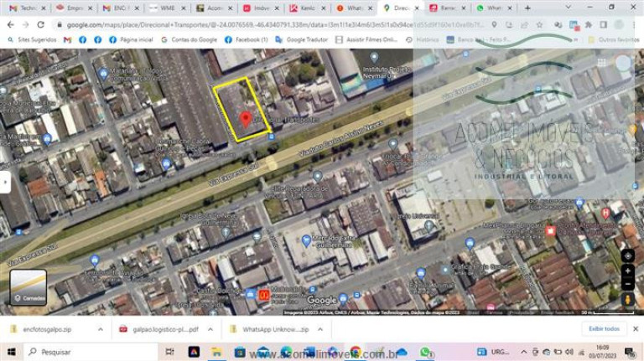Click the Google Maps URL address bar
The width and height of the screenshot is (644, 361).
pos(275,25)
